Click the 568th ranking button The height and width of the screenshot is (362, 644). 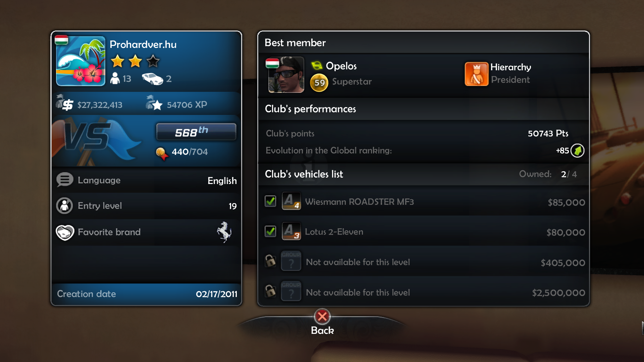(196, 132)
